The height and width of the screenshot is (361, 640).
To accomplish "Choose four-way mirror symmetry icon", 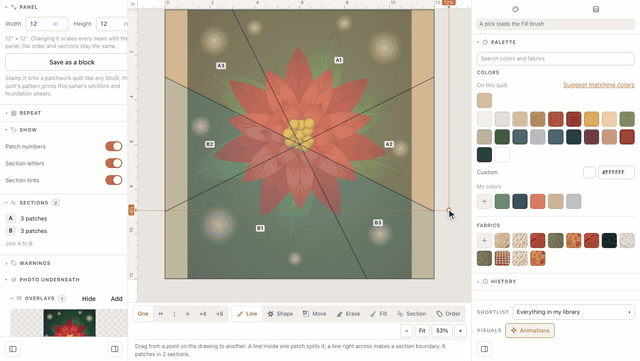I will tap(187, 314).
